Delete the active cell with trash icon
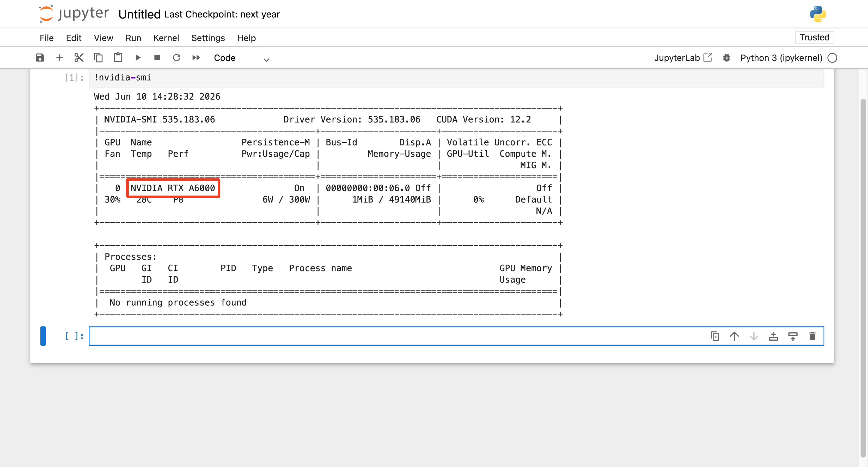The image size is (868, 467). 812,336
